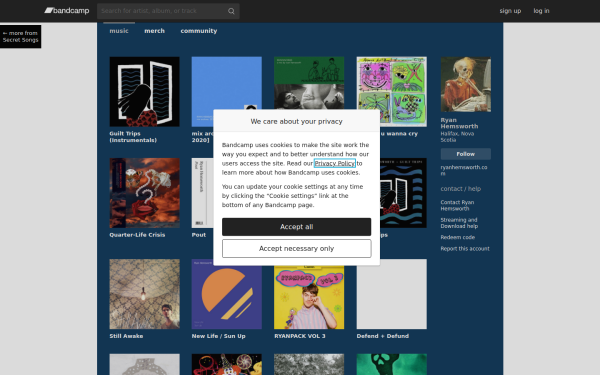
Task: Click the Quarter-Life Crisis title
Action: coord(137,235)
